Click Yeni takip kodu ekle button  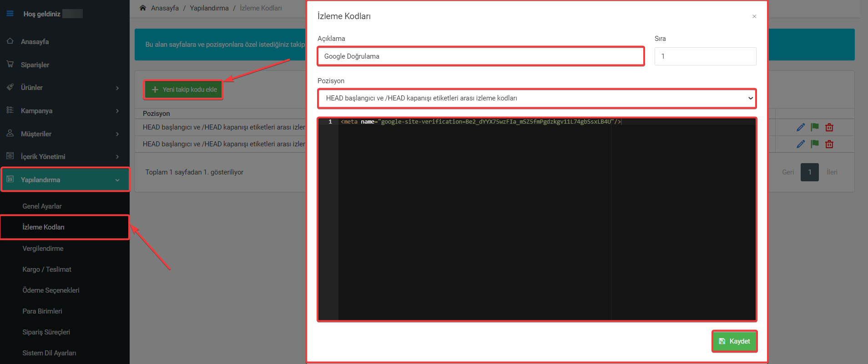[184, 90]
